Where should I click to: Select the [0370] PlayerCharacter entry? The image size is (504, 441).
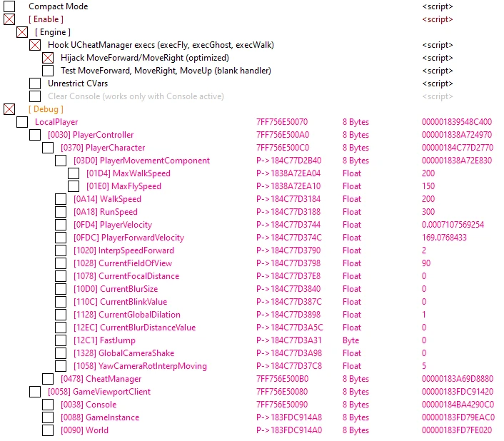(x=103, y=148)
